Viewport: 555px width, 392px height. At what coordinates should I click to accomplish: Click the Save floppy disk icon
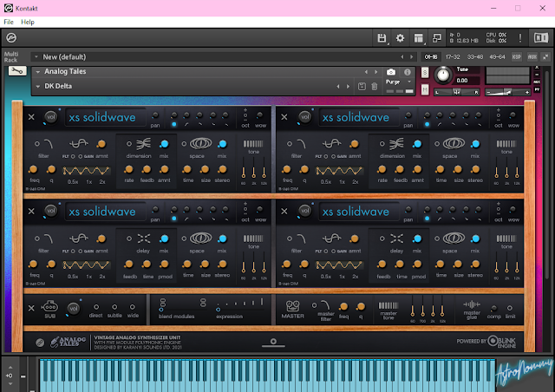click(x=382, y=38)
